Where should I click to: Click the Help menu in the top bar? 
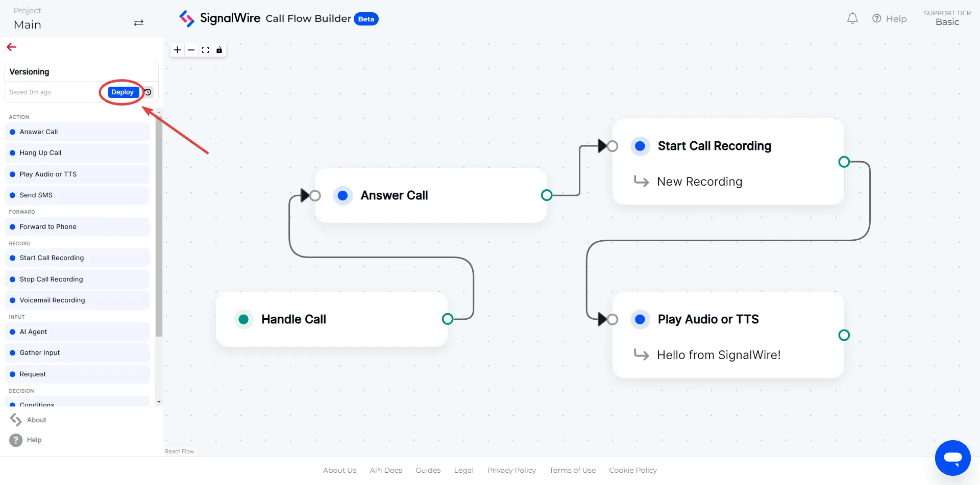point(890,18)
